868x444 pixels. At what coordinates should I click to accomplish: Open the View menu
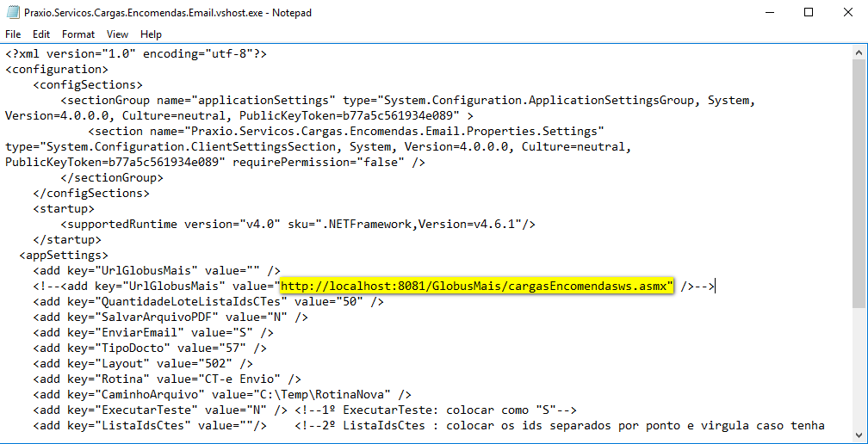117,34
